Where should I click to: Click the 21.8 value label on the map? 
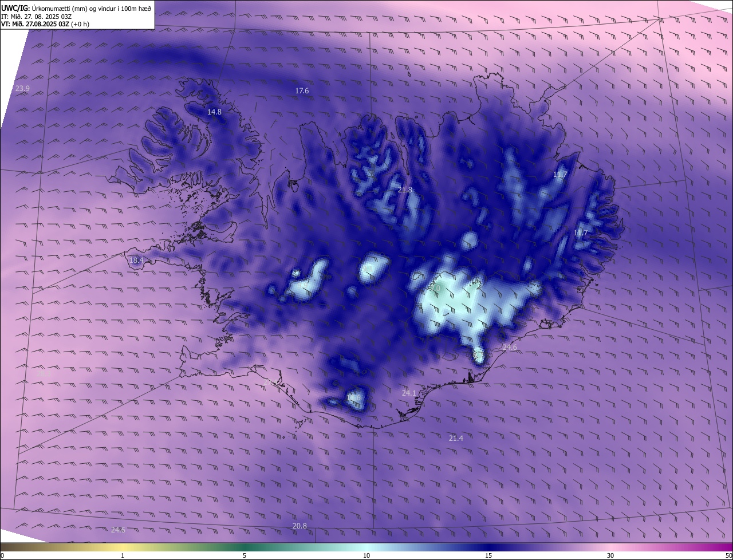tap(405, 190)
